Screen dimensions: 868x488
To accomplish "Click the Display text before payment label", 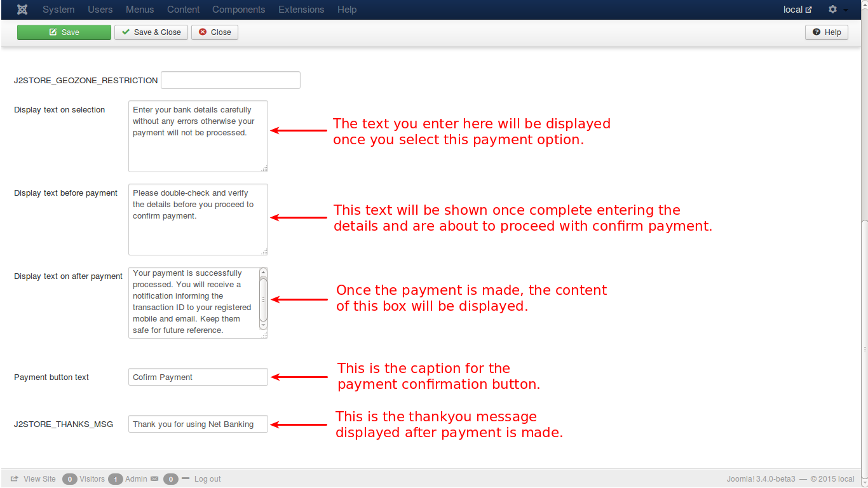I will click(x=66, y=193).
